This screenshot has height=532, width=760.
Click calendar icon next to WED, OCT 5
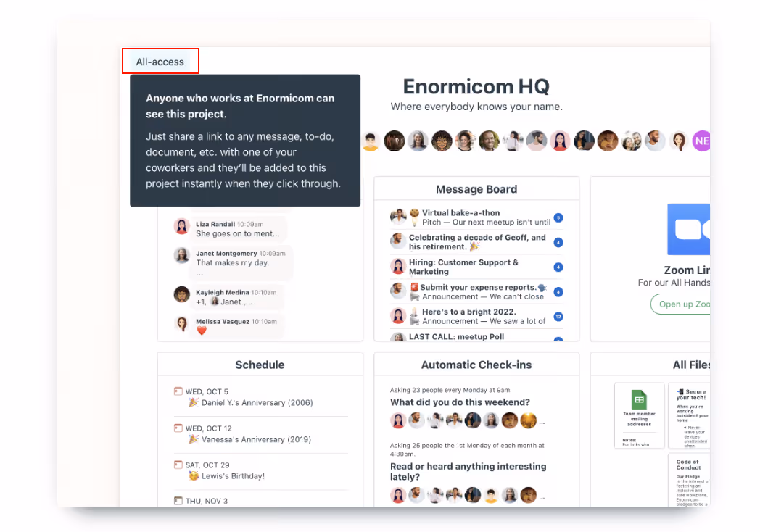178,391
